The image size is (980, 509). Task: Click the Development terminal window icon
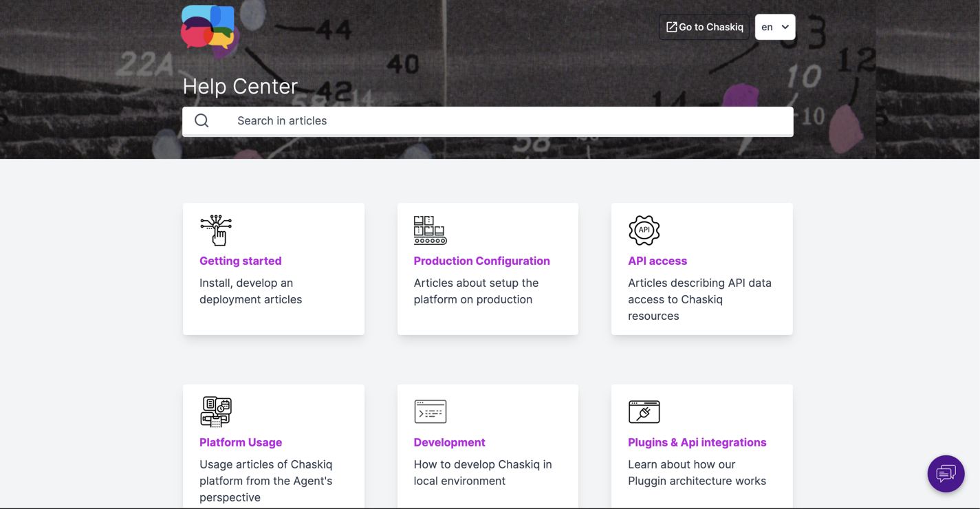[431, 411]
